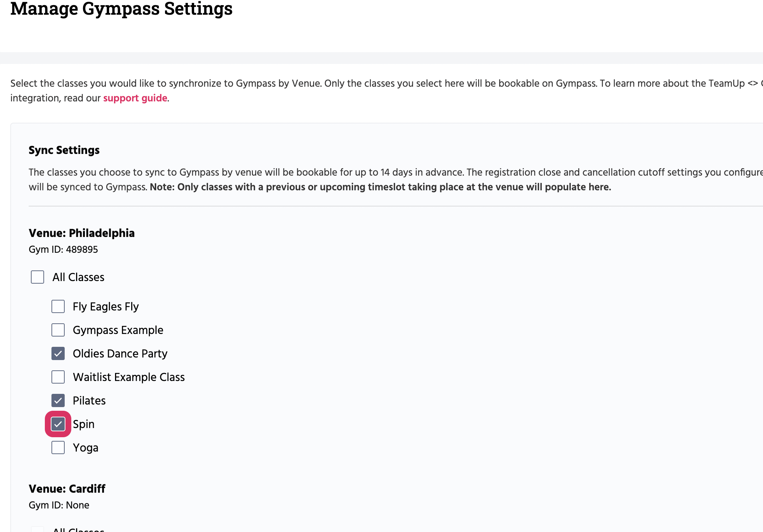Check the Philadelphia All Classes checkbox
This screenshot has width=763, height=532.
(x=37, y=277)
